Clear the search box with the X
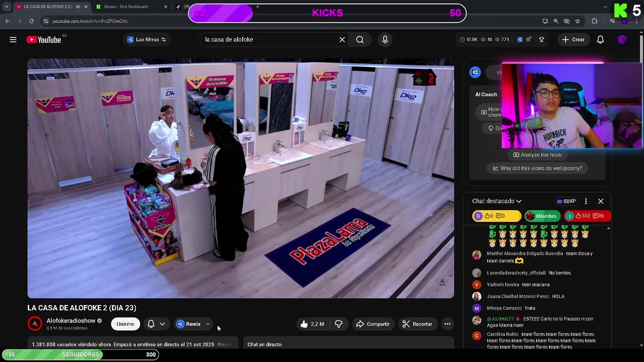This screenshot has width=644, height=362. tap(342, 40)
